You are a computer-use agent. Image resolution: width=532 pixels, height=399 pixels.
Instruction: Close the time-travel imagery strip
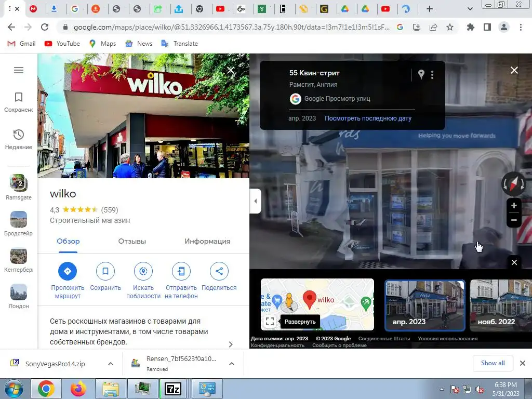(514, 262)
